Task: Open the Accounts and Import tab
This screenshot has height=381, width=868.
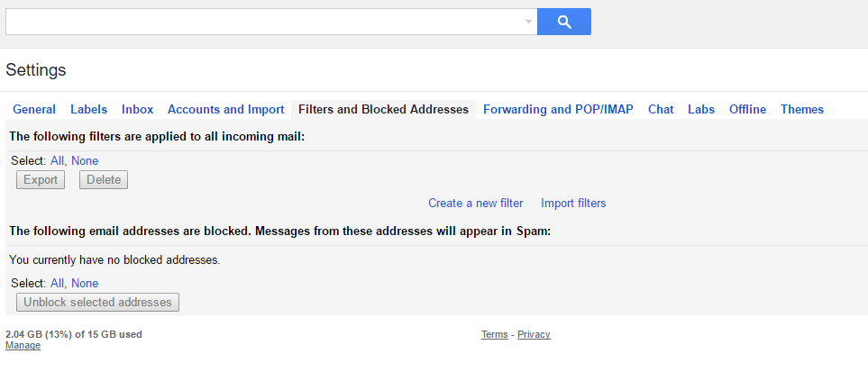Action: (x=226, y=110)
